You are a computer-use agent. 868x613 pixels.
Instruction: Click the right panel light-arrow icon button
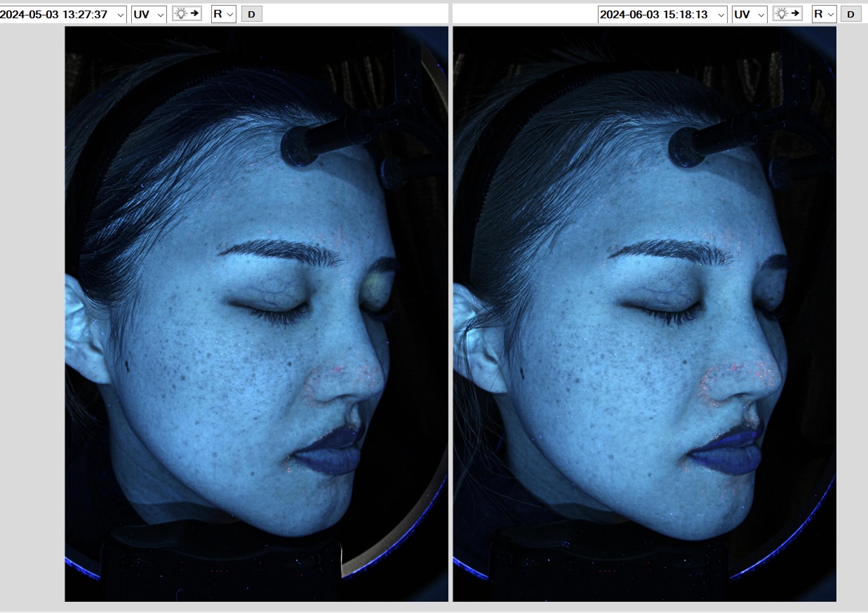787,13
